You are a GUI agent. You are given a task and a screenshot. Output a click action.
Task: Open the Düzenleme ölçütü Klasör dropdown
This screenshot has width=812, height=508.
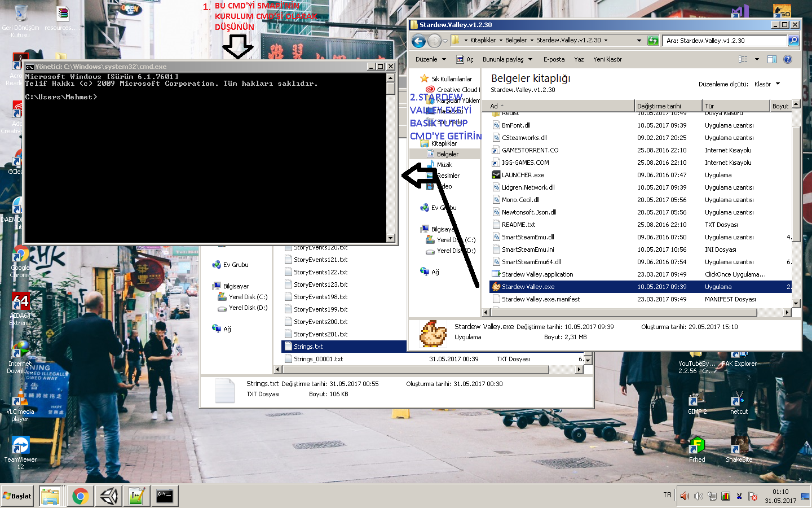(x=767, y=84)
